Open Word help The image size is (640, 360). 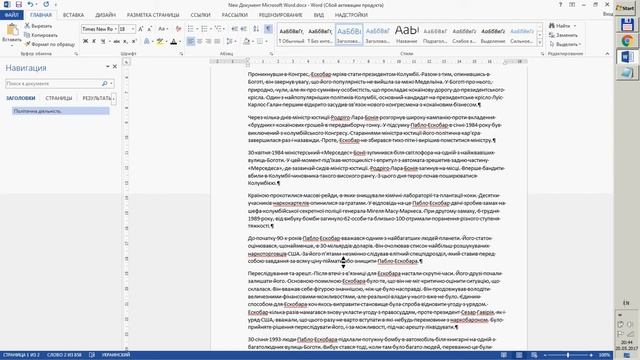point(560,4)
